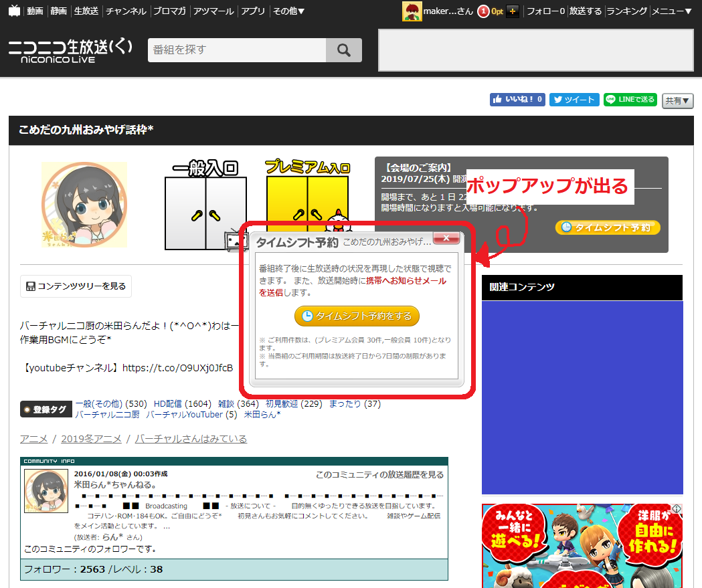The width and height of the screenshot is (702, 588).
Task: Open ランキング in the top bar
Action: click(x=627, y=11)
